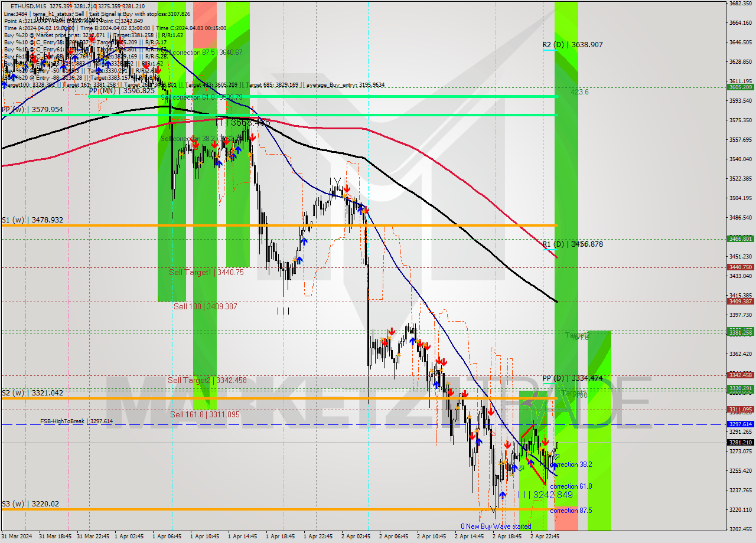This screenshot has width=756, height=543.
Task: Click the '1 Apr 22:45' time axis label
Action: (x=318, y=537)
